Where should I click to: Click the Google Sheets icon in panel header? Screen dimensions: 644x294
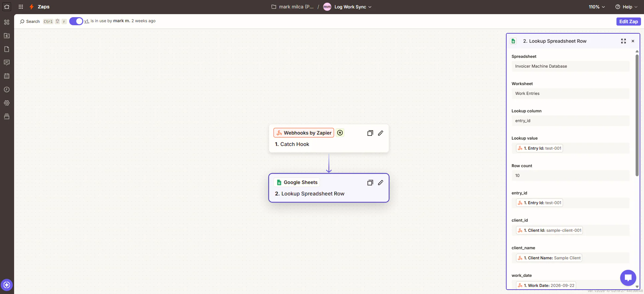(513, 41)
